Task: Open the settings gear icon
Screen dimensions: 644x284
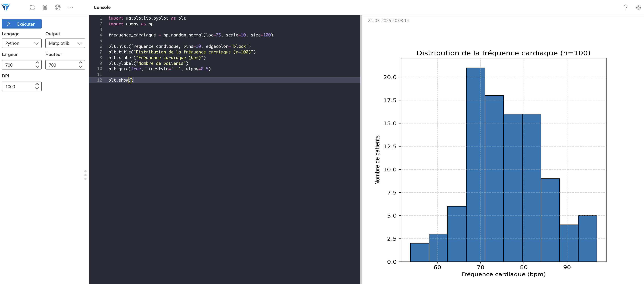Action: [638, 8]
